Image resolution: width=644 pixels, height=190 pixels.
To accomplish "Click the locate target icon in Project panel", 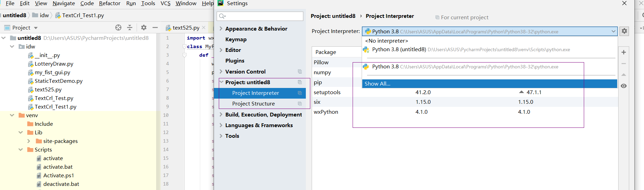I will [118, 27].
